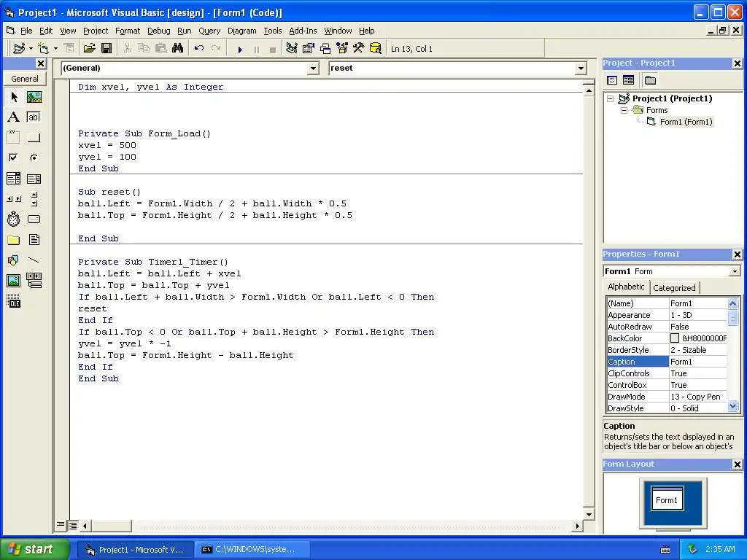Select the Timer control tool
The width and height of the screenshot is (747, 560).
[14, 219]
